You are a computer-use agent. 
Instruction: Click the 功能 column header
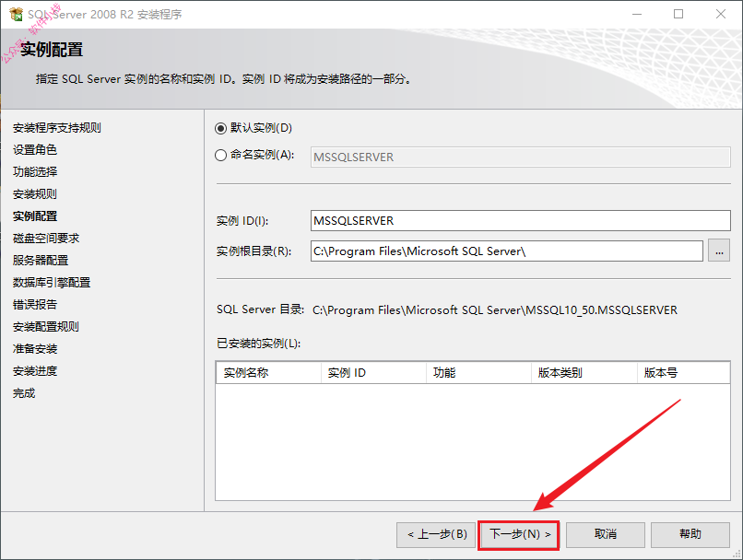479,373
